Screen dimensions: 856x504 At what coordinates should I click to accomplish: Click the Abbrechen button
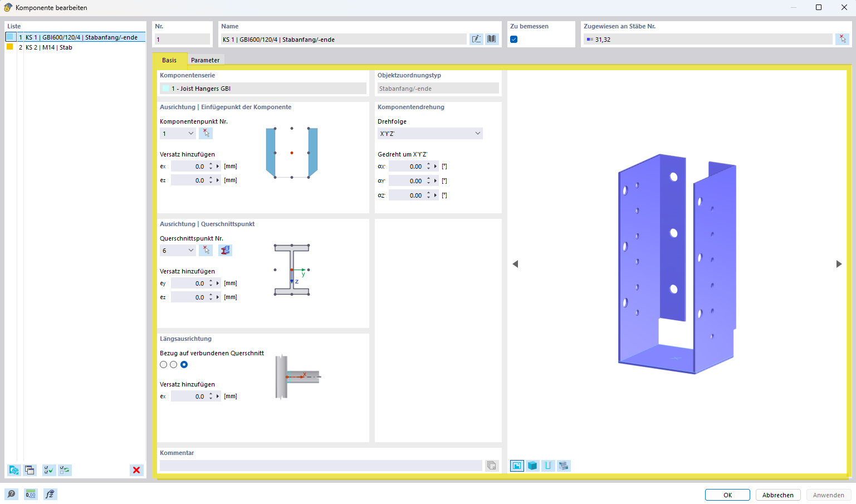pyautogui.click(x=778, y=495)
